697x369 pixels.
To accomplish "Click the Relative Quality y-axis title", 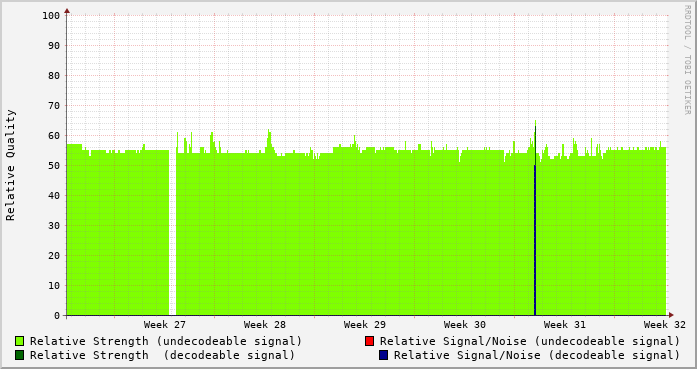I will point(10,165).
